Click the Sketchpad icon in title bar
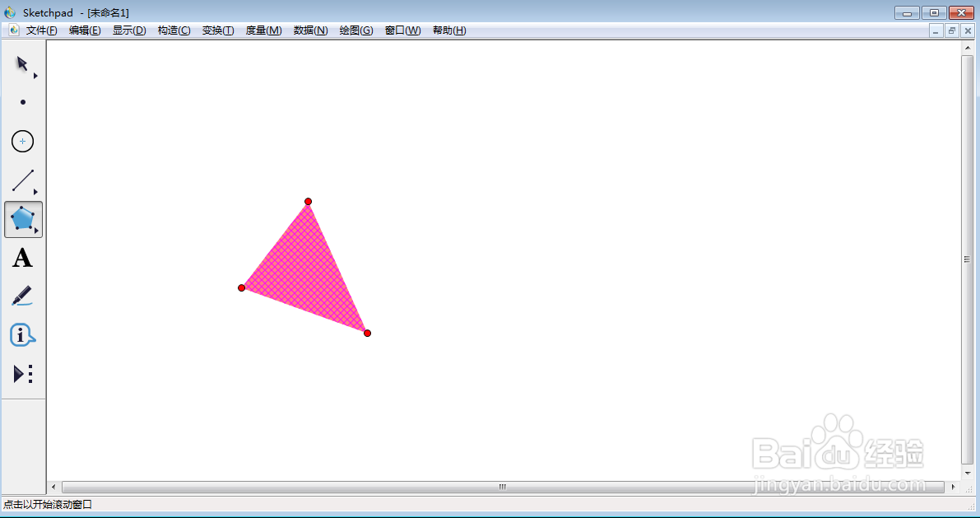Viewport: 980px width, 518px height. [10, 12]
